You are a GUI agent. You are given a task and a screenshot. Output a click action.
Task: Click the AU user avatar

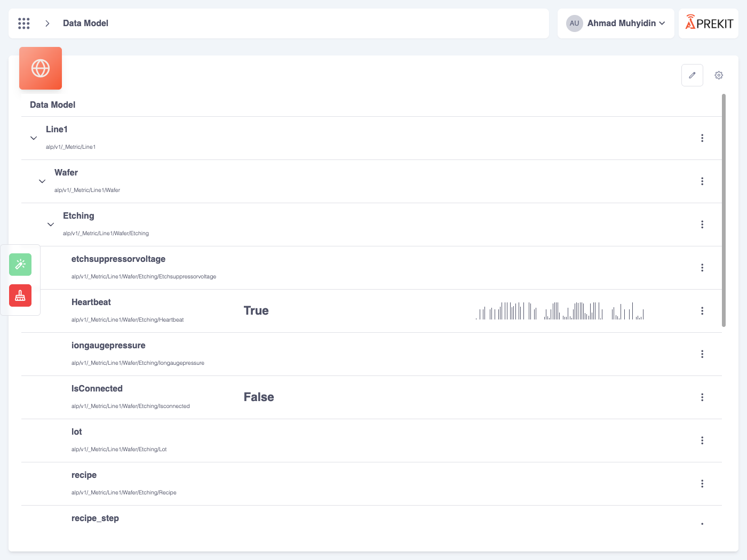click(574, 23)
